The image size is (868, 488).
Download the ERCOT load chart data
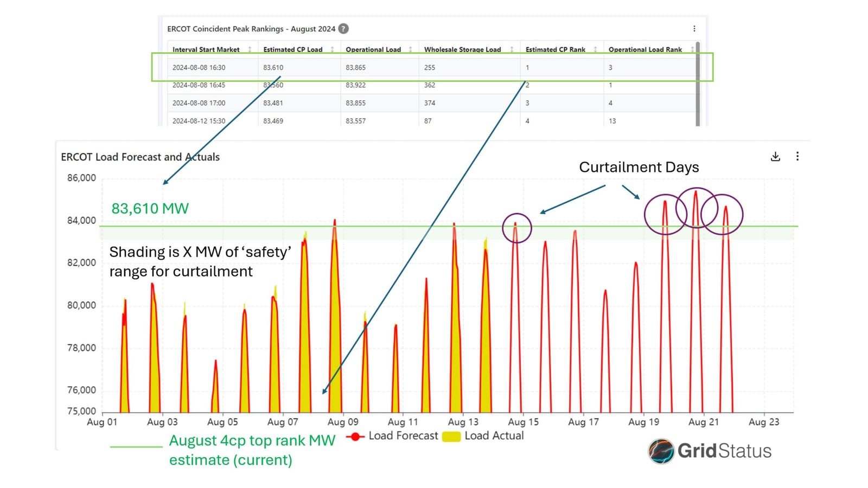pyautogui.click(x=775, y=156)
